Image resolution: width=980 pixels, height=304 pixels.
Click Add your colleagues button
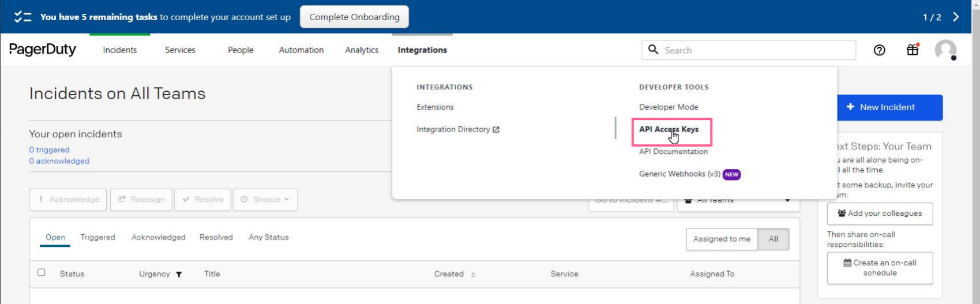pyautogui.click(x=880, y=213)
